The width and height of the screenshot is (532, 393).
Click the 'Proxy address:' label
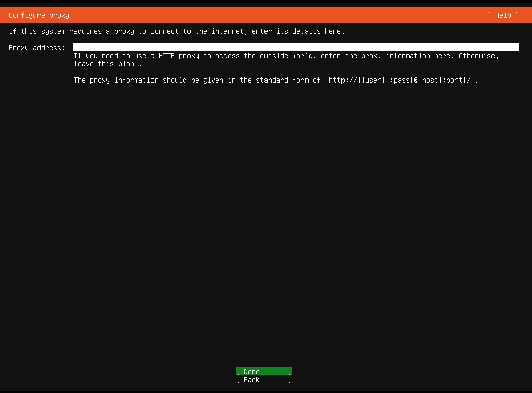[x=36, y=48]
